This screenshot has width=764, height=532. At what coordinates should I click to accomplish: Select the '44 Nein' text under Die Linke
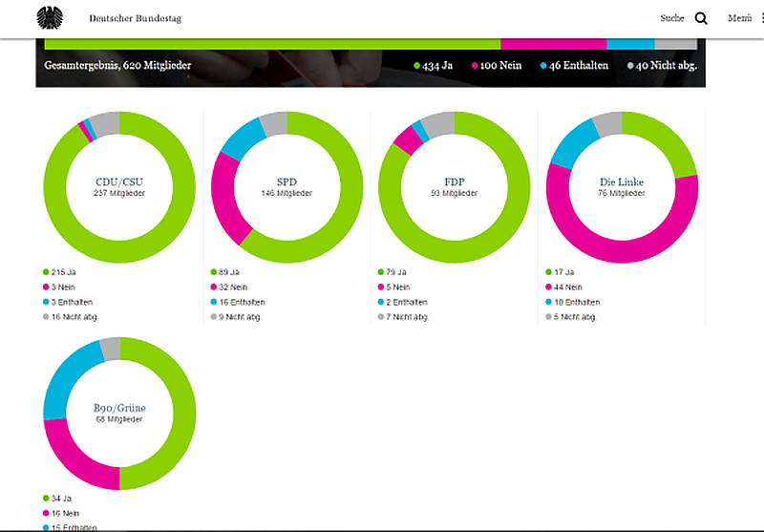pyautogui.click(x=568, y=287)
